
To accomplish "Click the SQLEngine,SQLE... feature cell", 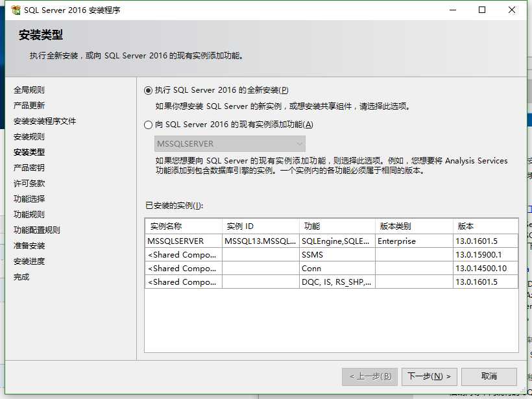I will pyautogui.click(x=337, y=241).
